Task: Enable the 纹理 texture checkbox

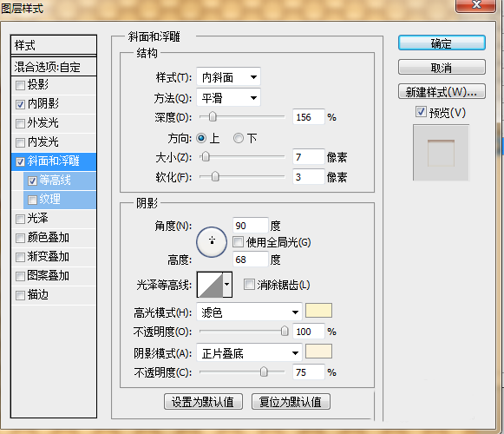Action: 32,200
